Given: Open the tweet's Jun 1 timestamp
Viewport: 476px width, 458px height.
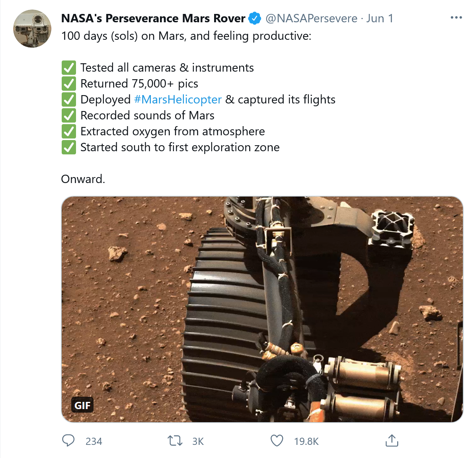Looking at the screenshot, I should 380,18.
